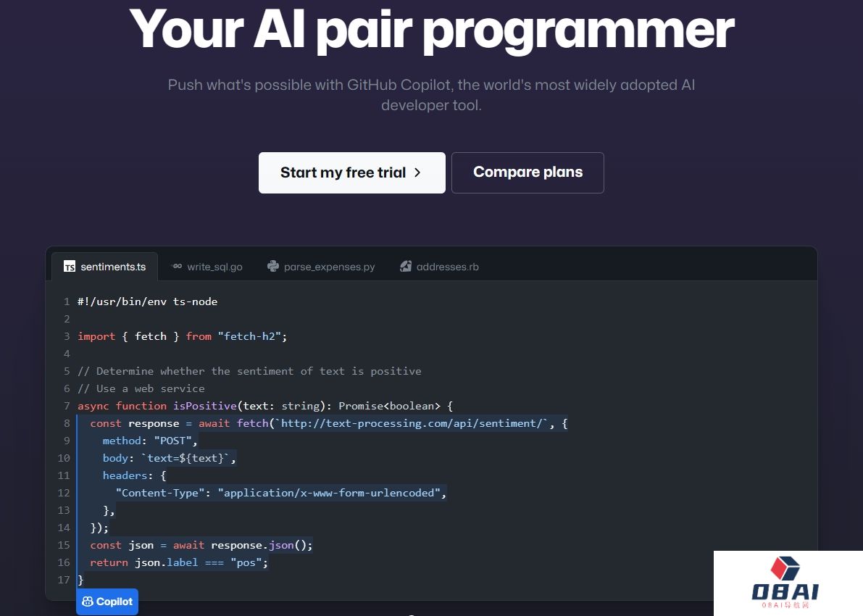Click the Go gopher icon beside write_sql.go
This screenshot has width=863, height=616.
tap(177, 267)
